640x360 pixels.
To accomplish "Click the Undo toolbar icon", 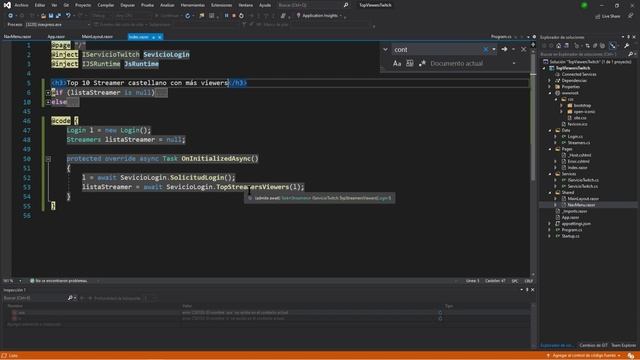I will coord(68,16).
